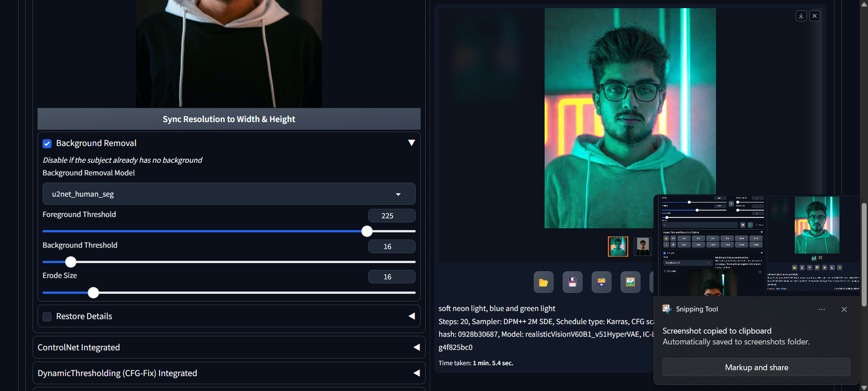Uncheck the Background Removal checkbox
Viewport: 868px width, 391px height.
tap(47, 144)
